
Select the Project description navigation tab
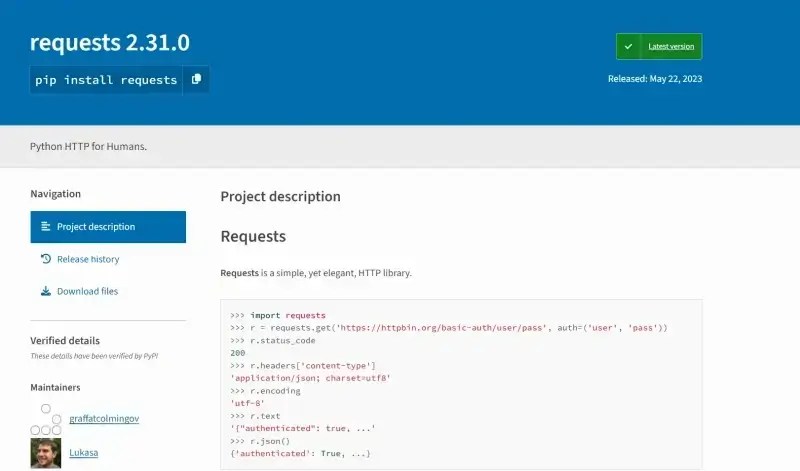(x=108, y=227)
